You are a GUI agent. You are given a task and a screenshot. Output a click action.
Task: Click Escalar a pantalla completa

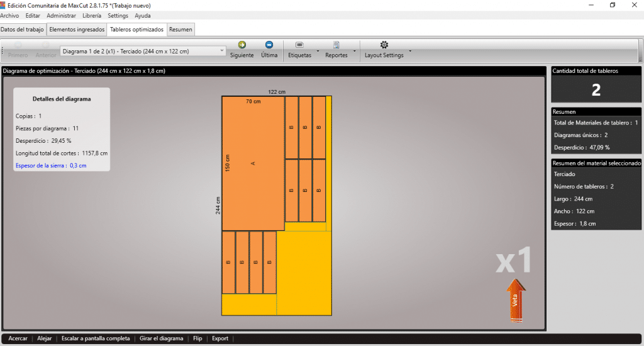coord(96,338)
